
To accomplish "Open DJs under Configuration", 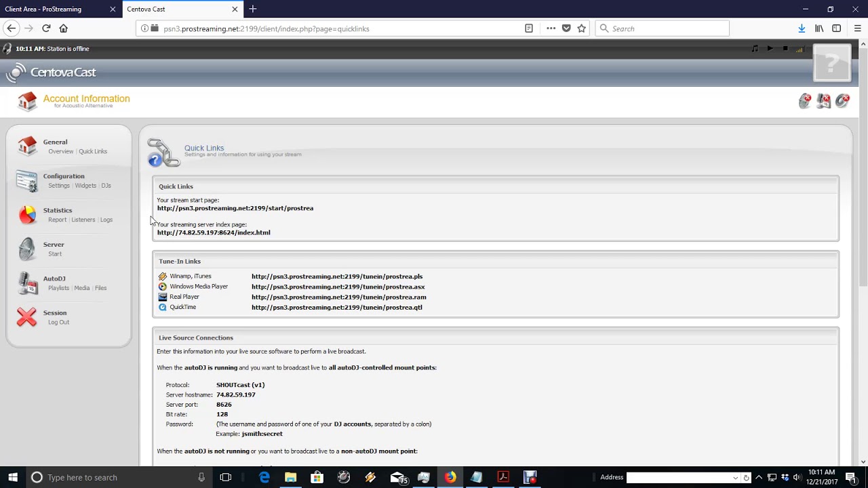I will pos(106,186).
